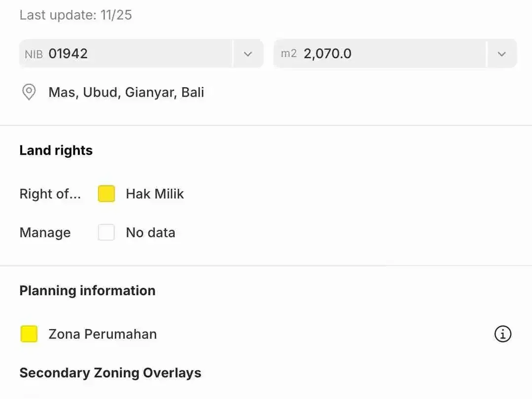Click the Planning information heading
The width and height of the screenshot is (532, 399).
(88, 291)
